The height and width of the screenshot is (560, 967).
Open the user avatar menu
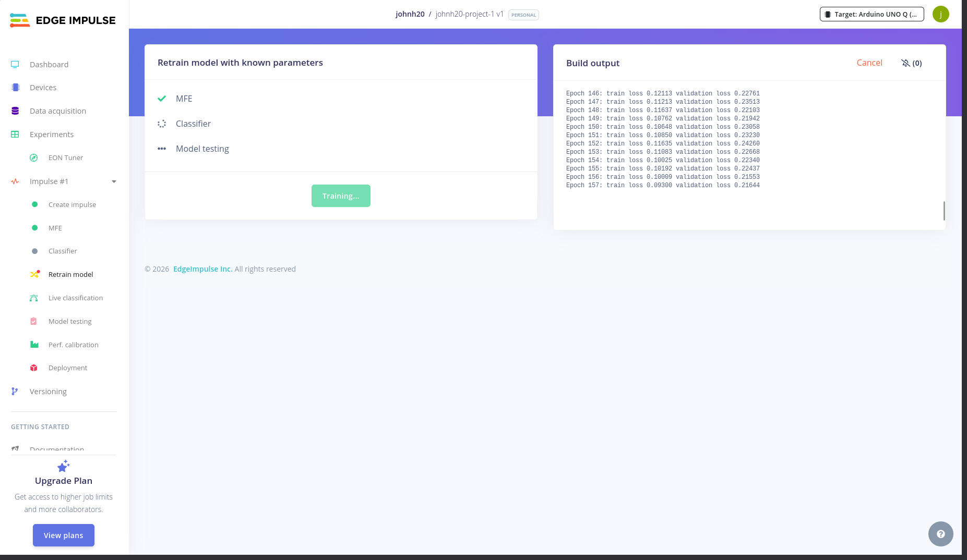pyautogui.click(x=940, y=14)
